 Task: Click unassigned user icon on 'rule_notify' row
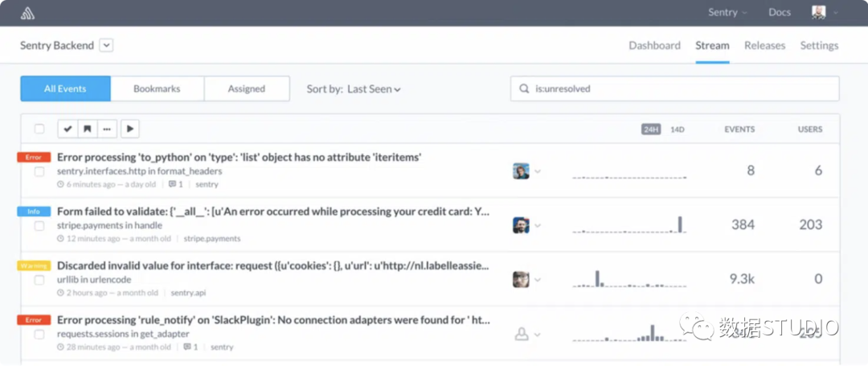pos(522,335)
